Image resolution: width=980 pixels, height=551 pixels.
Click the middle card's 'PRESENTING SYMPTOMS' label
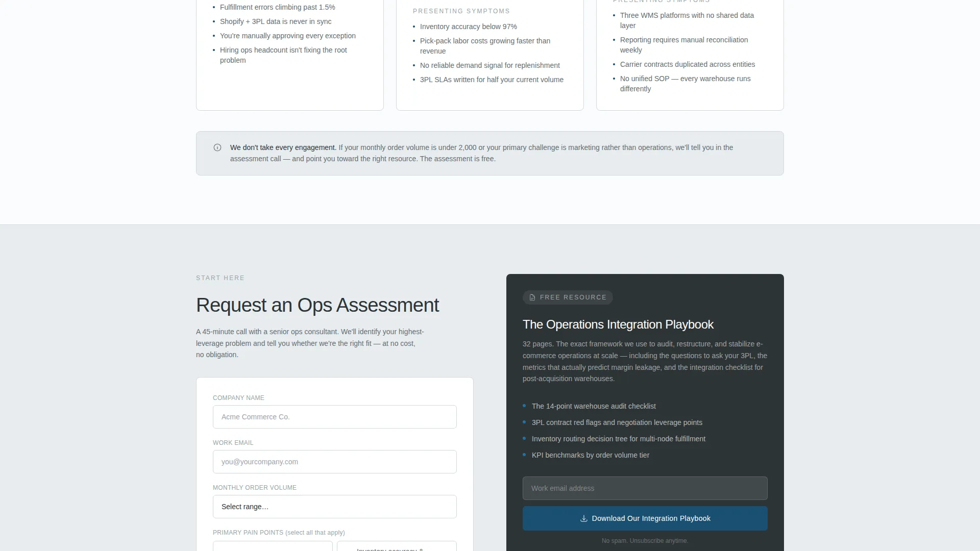[461, 11]
